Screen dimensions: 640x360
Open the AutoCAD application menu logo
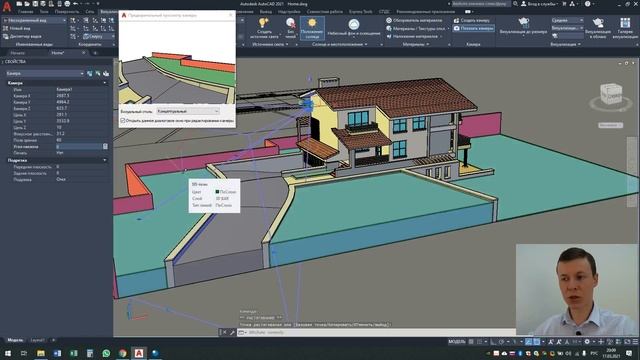pos(7,7)
